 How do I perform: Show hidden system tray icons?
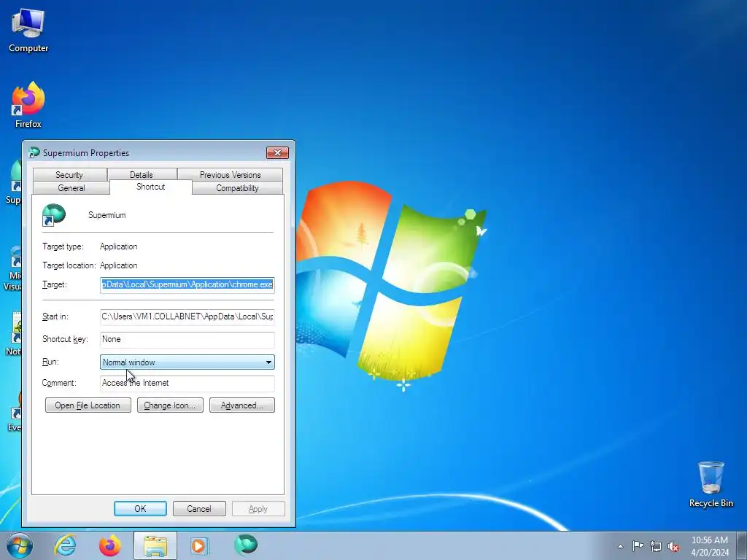pos(620,546)
